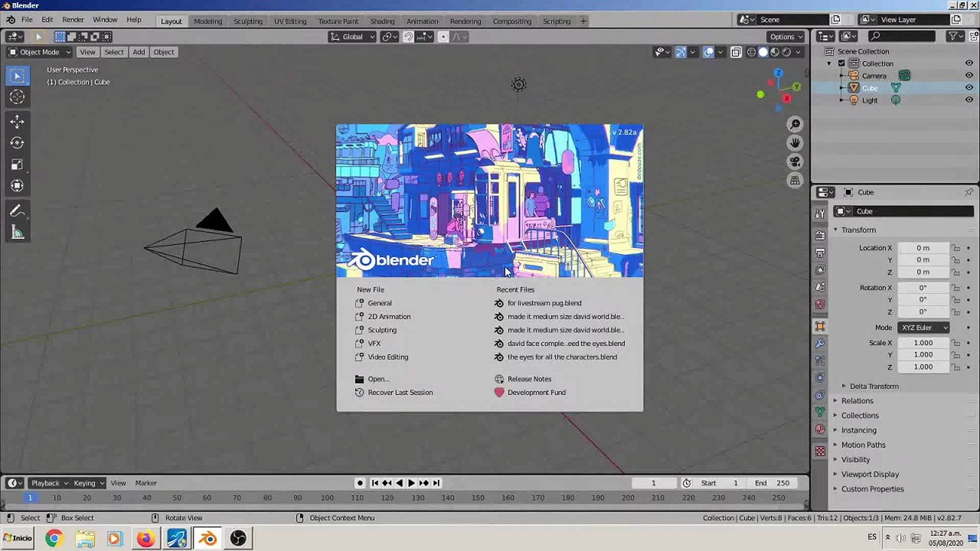This screenshot has width=980, height=551.
Task: Click the auto keying record button
Action: click(x=360, y=483)
